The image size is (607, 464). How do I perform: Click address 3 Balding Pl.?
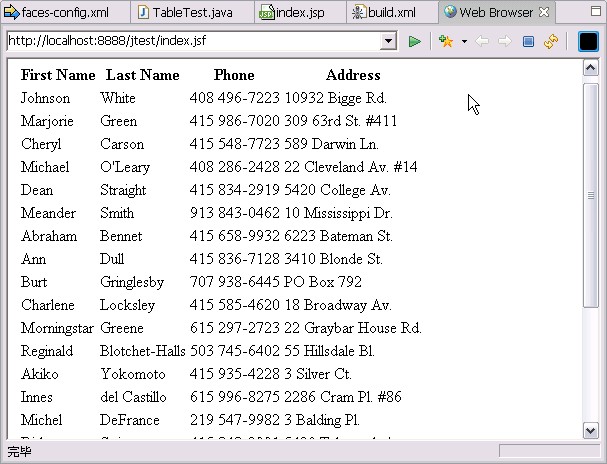(x=322, y=420)
